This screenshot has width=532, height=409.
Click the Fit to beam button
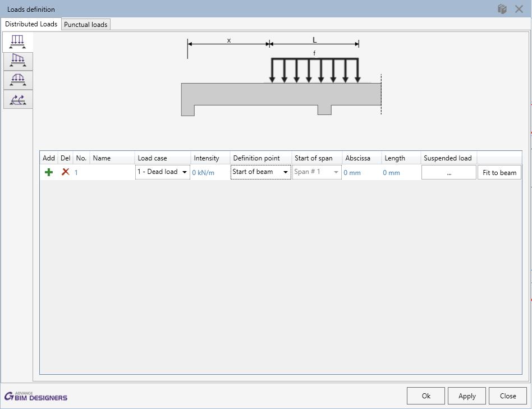pyautogui.click(x=499, y=172)
